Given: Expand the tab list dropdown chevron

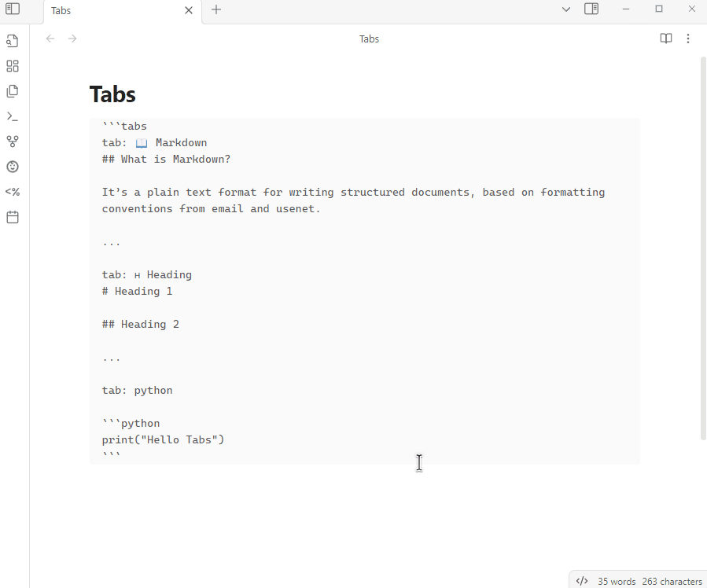Looking at the screenshot, I should point(566,9).
